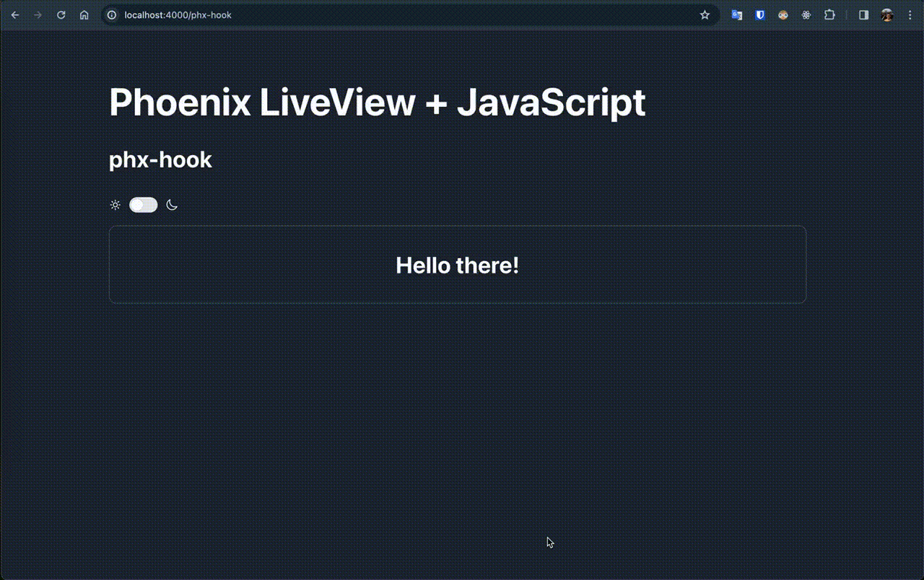Click the Hello there! card
The height and width of the screenshot is (580, 924).
pyautogui.click(x=457, y=265)
